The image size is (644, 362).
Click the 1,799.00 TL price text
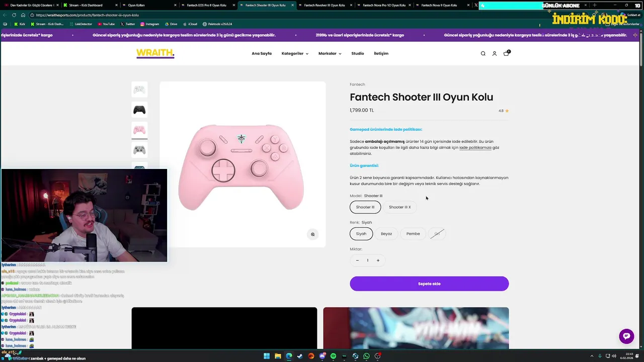(x=362, y=111)
